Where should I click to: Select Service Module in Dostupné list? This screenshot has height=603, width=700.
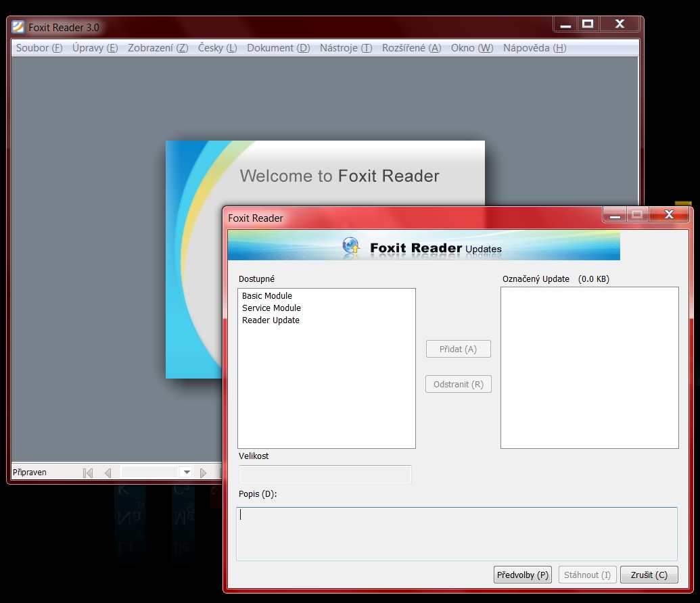271,308
